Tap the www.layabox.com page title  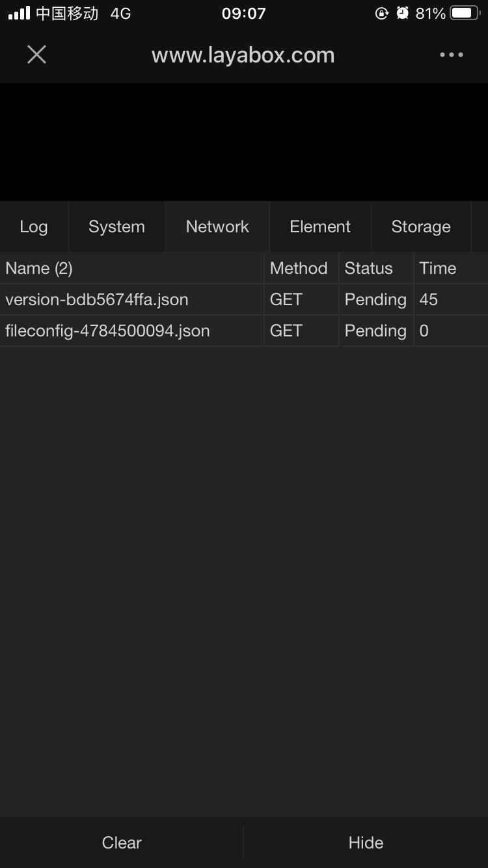[243, 55]
